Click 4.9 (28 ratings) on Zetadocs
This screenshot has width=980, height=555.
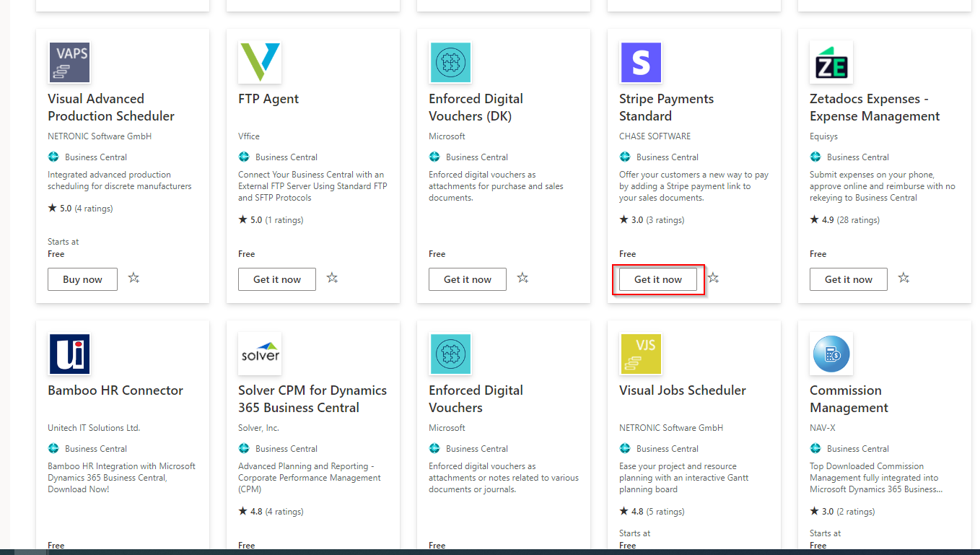click(844, 220)
